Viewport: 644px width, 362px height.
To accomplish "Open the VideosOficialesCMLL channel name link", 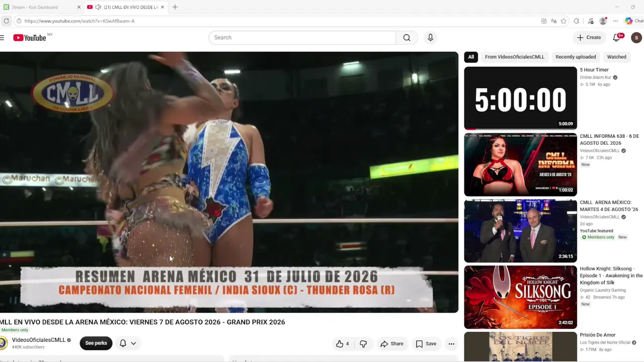I will (x=39, y=340).
